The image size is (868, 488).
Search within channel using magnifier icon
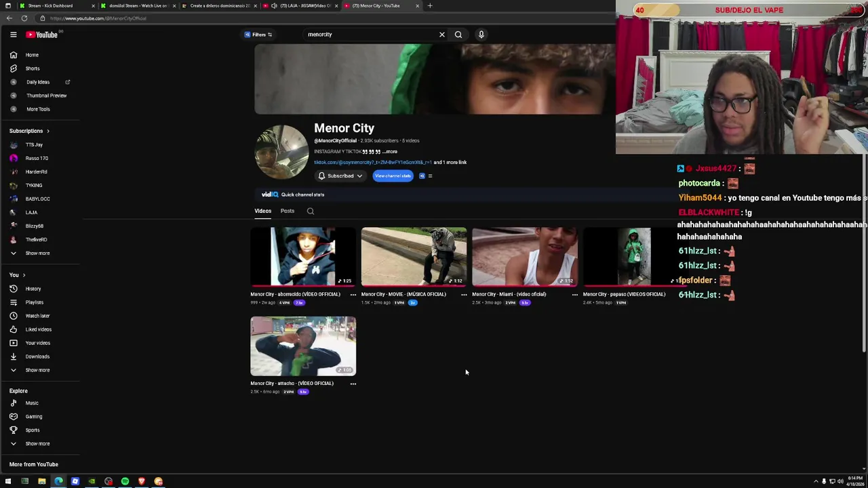tap(311, 211)
